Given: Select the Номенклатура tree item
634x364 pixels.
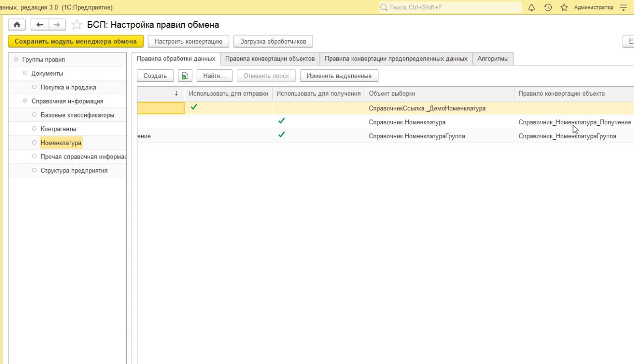Looking at the screenshot, I should click(61, 143).
